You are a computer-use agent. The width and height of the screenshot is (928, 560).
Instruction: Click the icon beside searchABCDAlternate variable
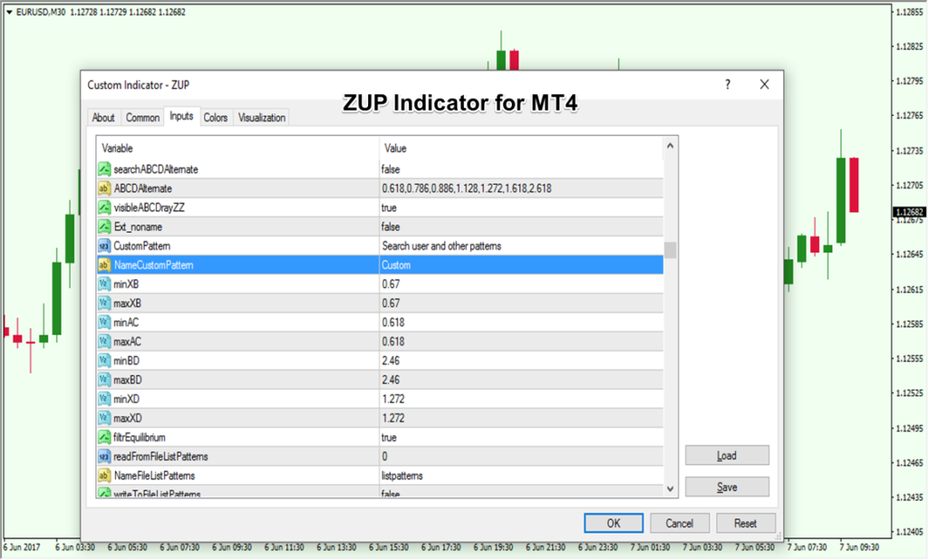[x=104, y=169]
